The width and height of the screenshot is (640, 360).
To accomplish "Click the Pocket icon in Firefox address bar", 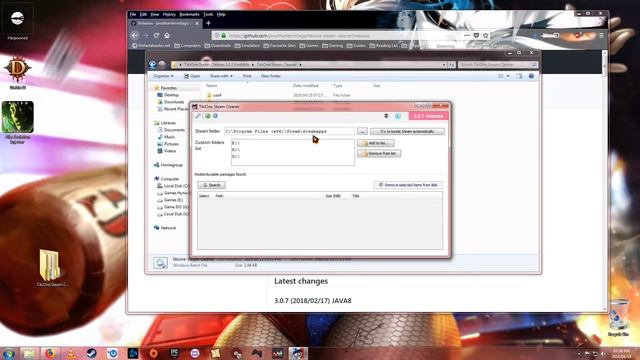I will 476,36.
